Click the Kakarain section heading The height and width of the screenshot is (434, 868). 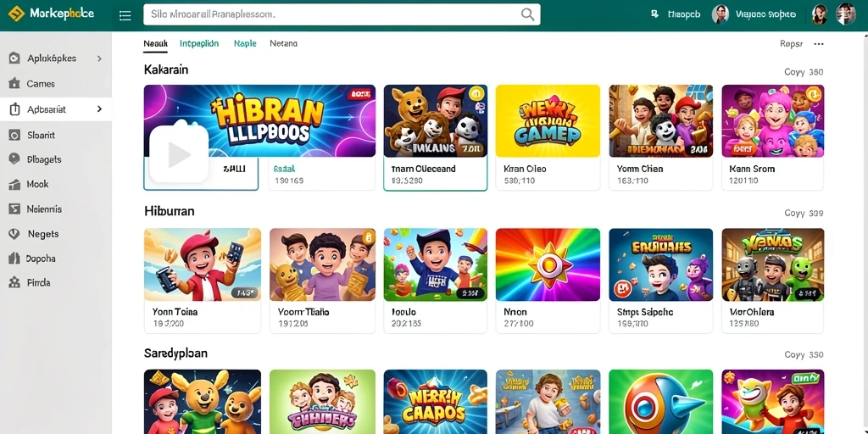(166, 70)
